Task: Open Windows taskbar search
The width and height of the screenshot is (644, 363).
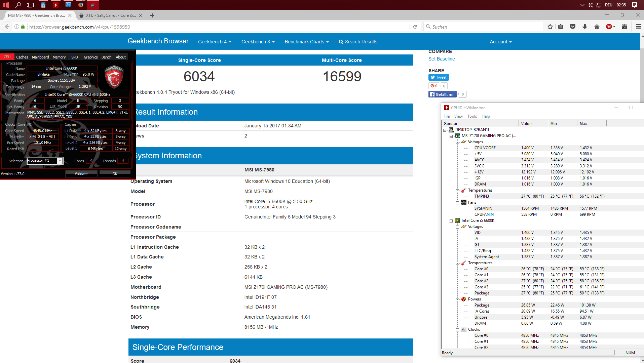Action: [x=18, y=5]
